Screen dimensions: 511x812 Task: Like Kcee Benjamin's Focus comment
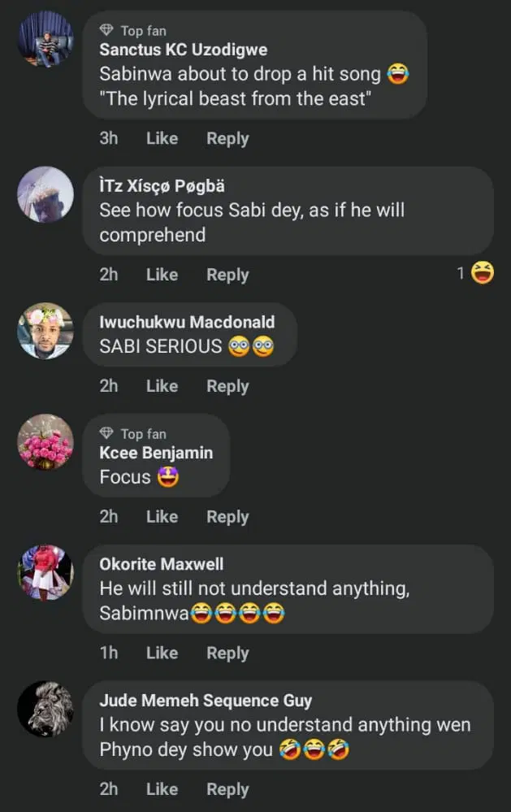pos(162,516)
